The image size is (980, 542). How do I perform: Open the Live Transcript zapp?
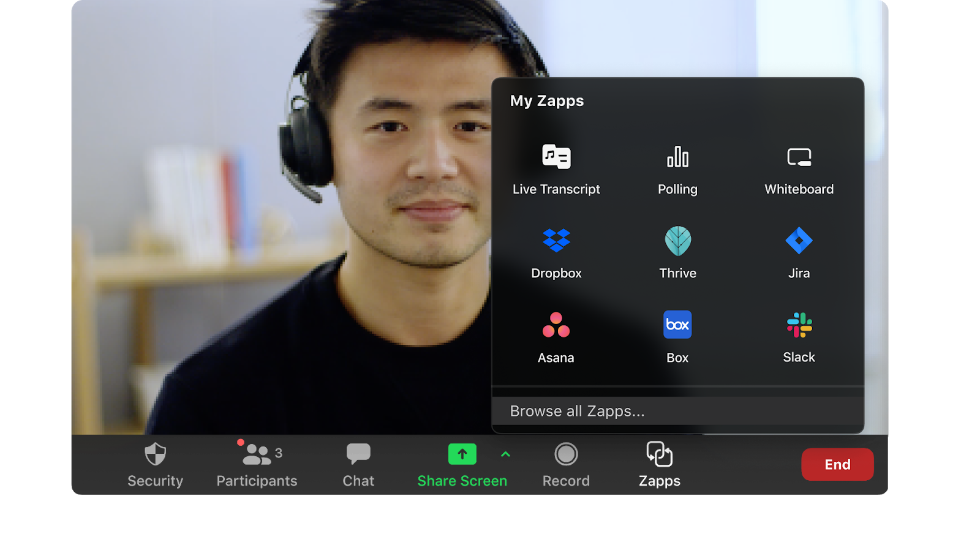tap(556, 157)
